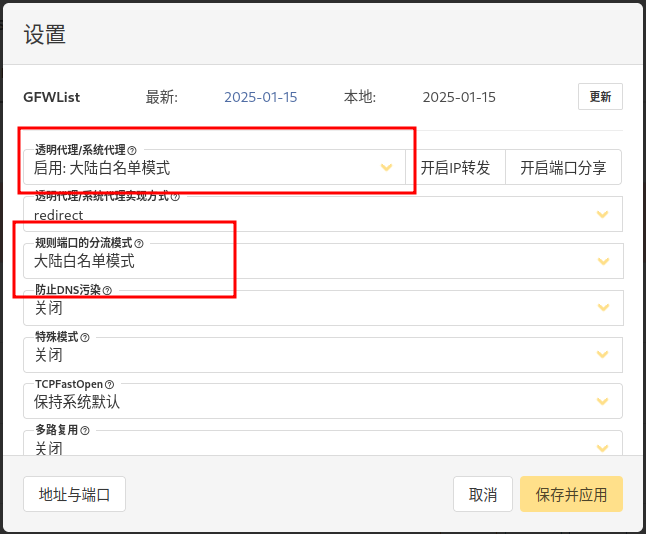Click help icon beside 透明代理/系统代理 label

pyautogui.click(x=132, y=150)
